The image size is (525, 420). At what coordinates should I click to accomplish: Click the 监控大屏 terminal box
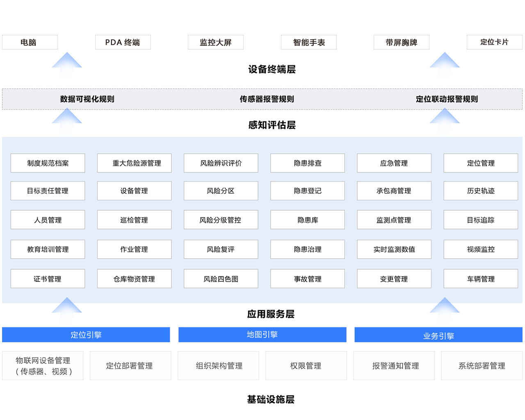[x=215, y=42]
